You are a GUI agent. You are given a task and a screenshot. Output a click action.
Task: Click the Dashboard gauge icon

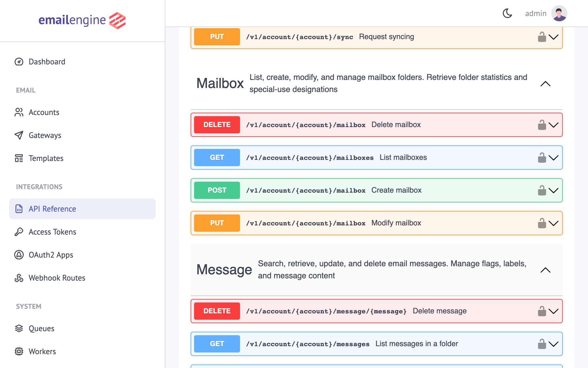[x=19, y=62]
